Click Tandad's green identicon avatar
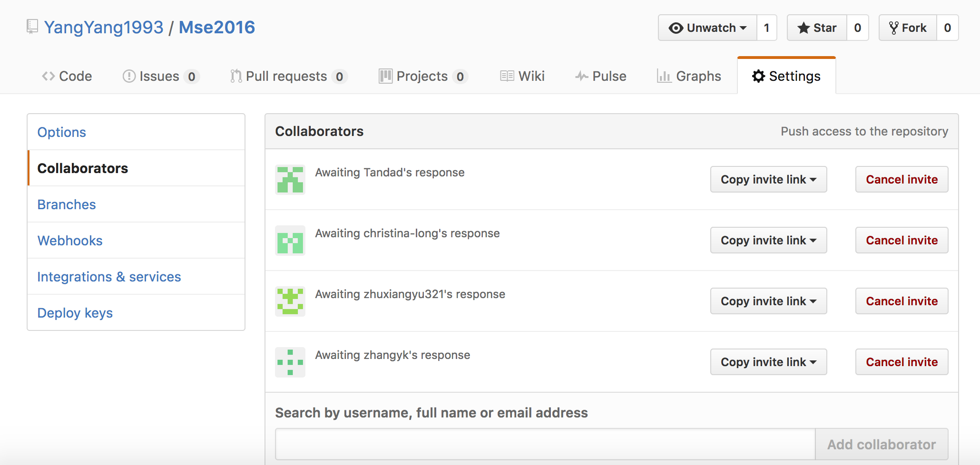Viewport: 980px width, 465px height. (290, 180)
